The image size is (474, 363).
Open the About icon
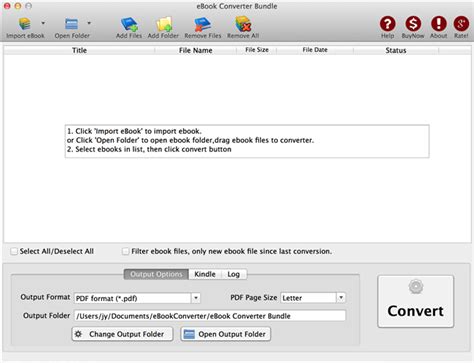(x=439, y=24)
